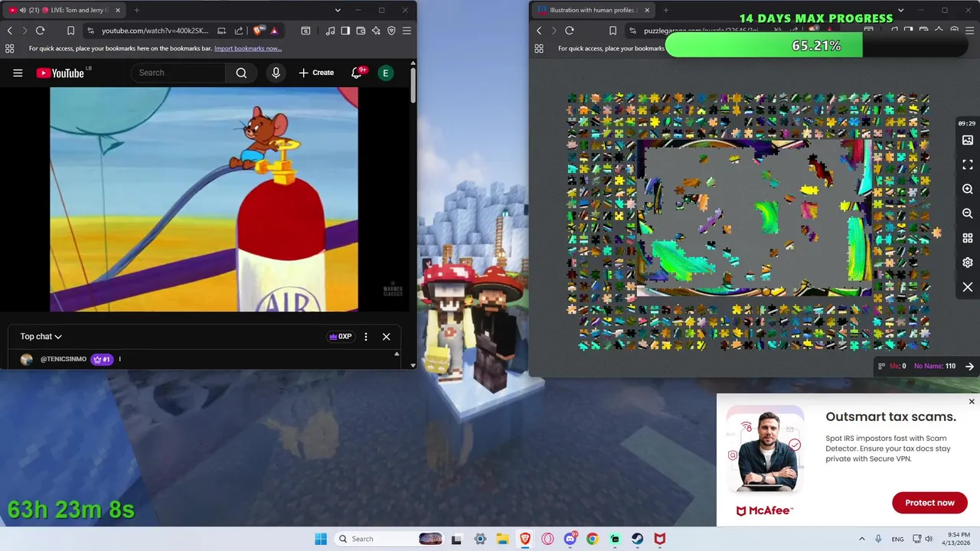Bookmark the puzzle page
Image resolution: width=980 pixels, height=551 pixels.
click(612, 31)
